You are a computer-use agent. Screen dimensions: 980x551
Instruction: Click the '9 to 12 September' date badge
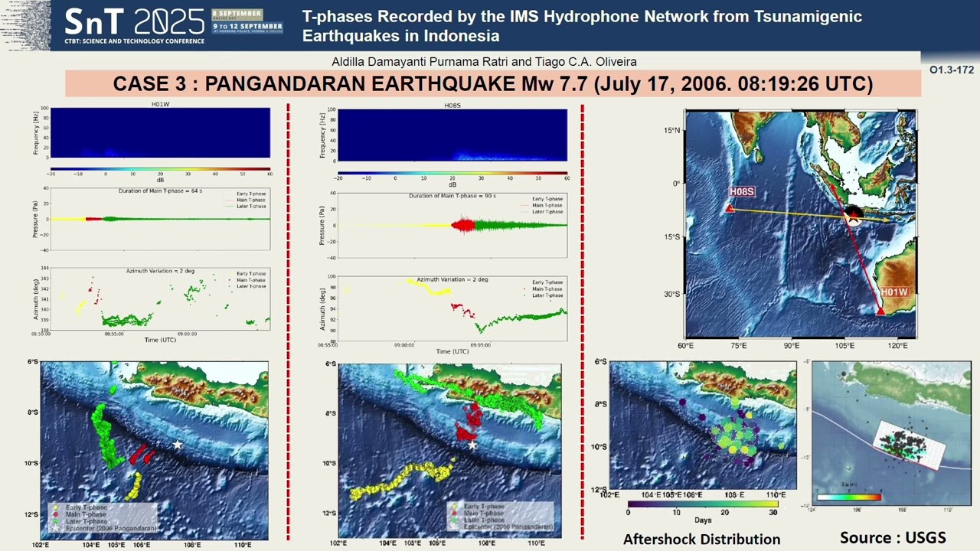[x=247, y=28]
